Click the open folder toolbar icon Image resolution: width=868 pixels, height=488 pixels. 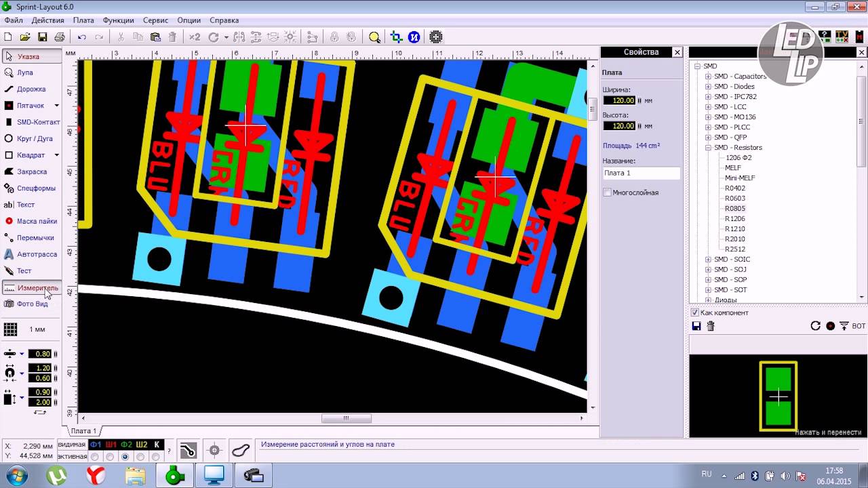(x=25, y=37)
